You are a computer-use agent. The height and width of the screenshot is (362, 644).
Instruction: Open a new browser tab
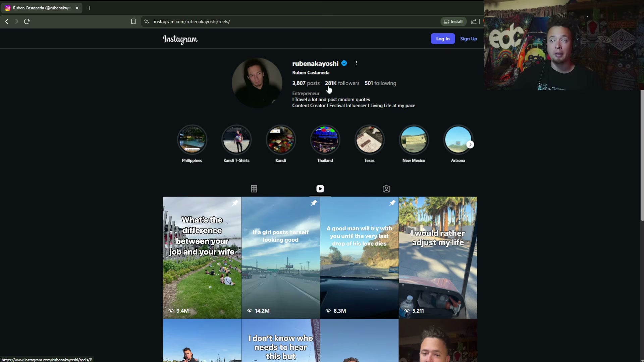tap(89, 8)
